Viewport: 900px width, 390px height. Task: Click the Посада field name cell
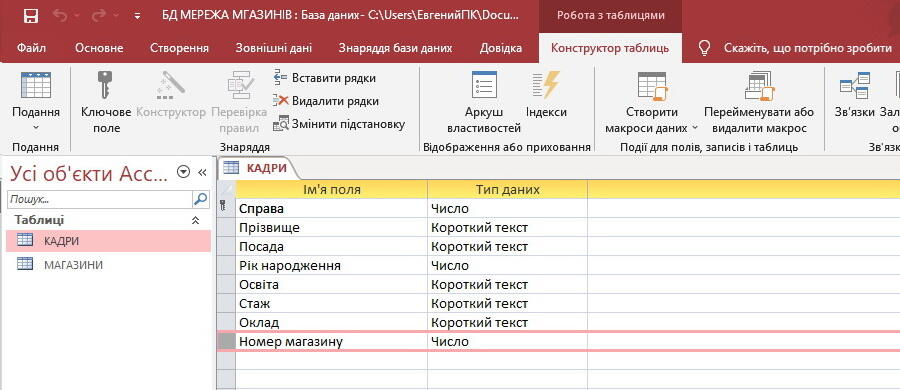click(332, 246)
